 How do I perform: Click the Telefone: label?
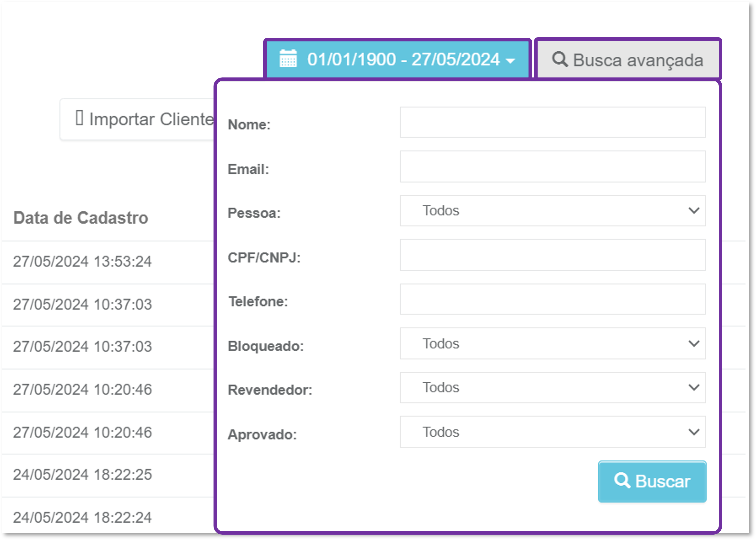(258, 301)
